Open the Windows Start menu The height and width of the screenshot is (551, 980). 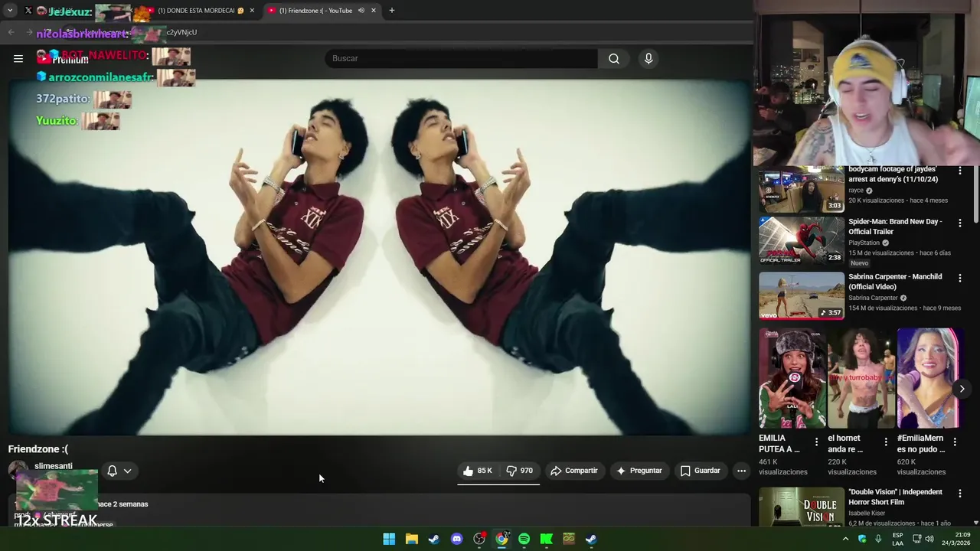coord(389,539)
